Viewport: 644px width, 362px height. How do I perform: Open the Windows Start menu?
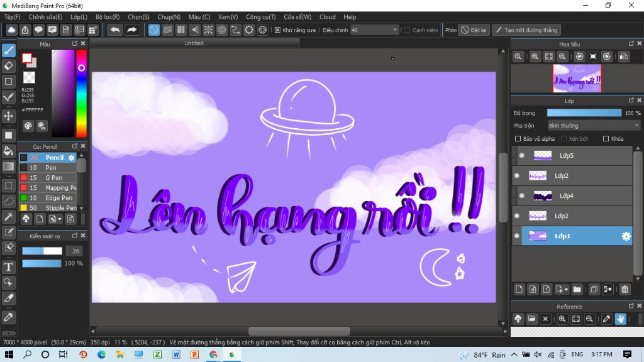pos(9,354)
